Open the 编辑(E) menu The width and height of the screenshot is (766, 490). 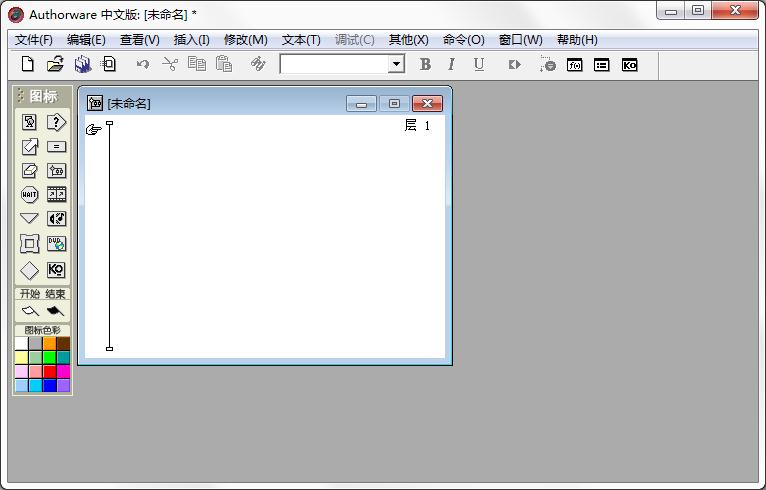(x=86, y=40)
